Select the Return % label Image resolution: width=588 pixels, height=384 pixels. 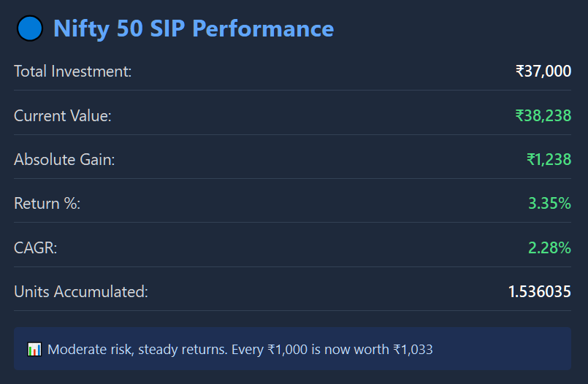[47, 204]
